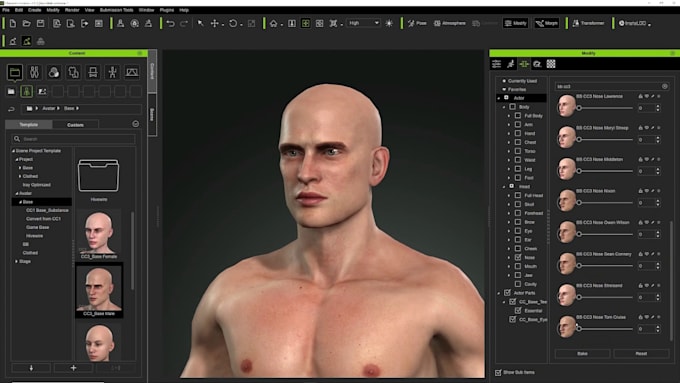Open the Plugins menu
This screenshot has height=383, width=680.
pyautogui.click(x=167, y=10)
